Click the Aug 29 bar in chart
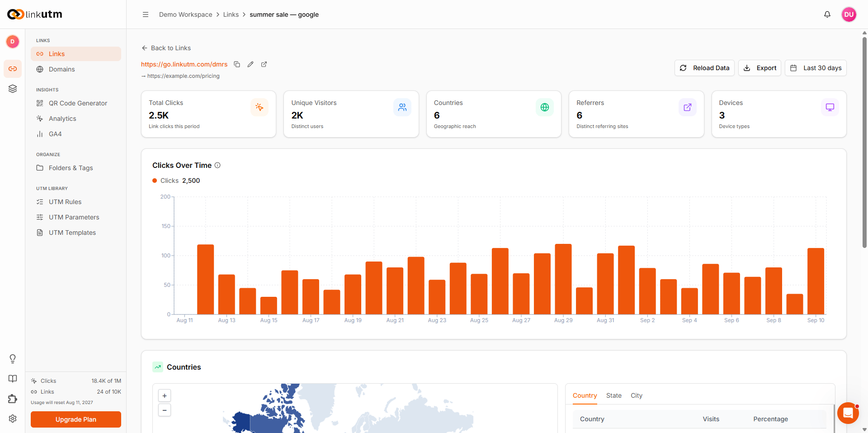This screenshot has width=868, height=433. pos(563,279)
